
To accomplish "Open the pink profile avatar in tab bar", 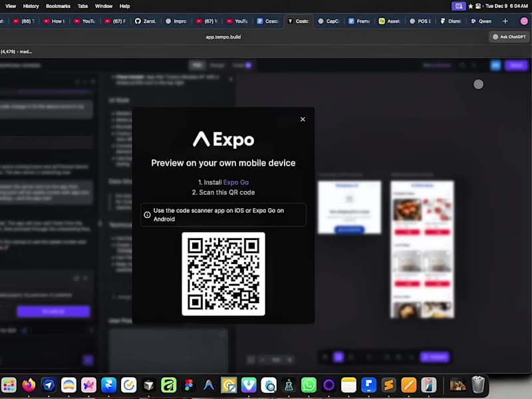I will (524, 21).
